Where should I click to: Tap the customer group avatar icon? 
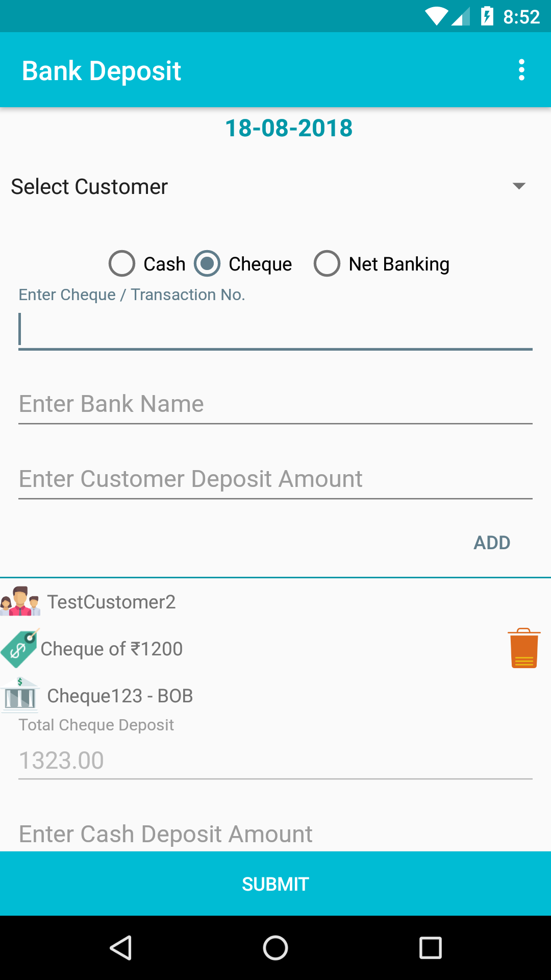click(20, 601)
